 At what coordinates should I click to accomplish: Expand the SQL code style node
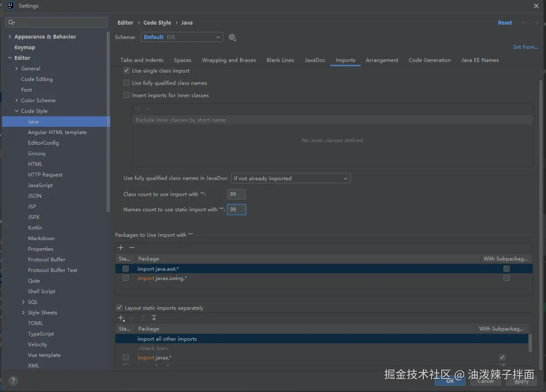[23, 302]
